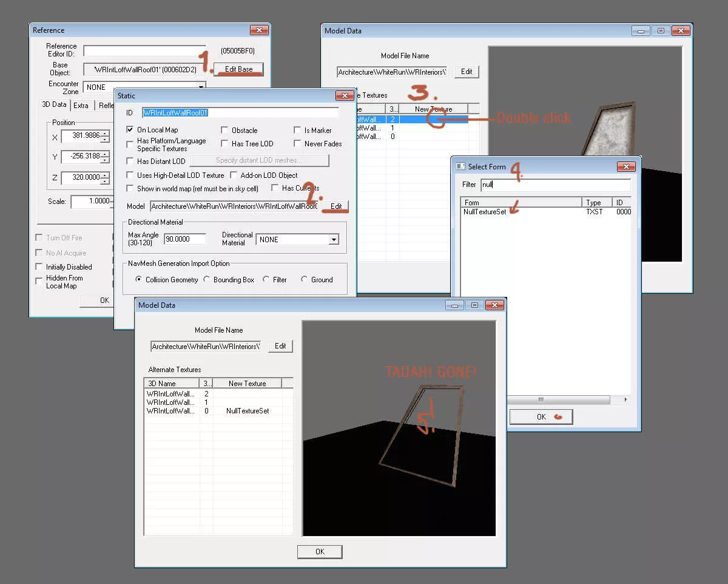Click the Select Form window icon

460,167
